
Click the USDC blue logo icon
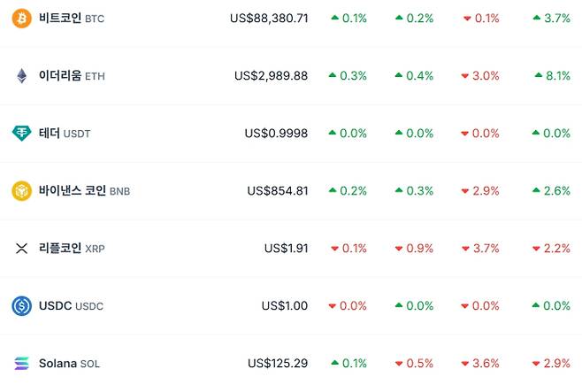pos(21,306)
